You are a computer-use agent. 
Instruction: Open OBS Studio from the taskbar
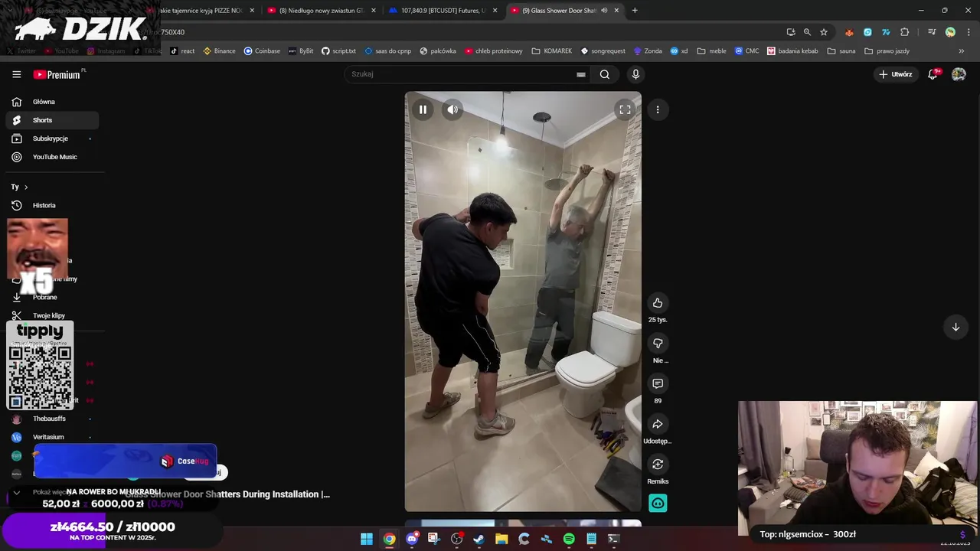point(457,539)
